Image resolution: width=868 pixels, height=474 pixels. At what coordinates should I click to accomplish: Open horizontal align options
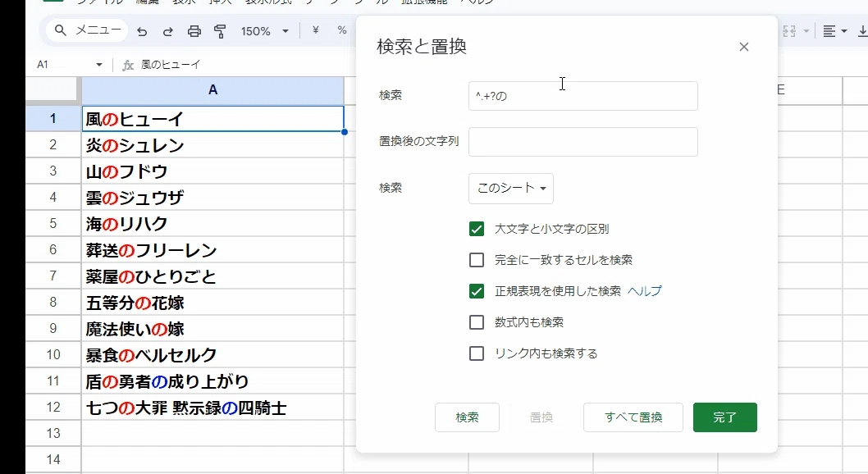835,31
